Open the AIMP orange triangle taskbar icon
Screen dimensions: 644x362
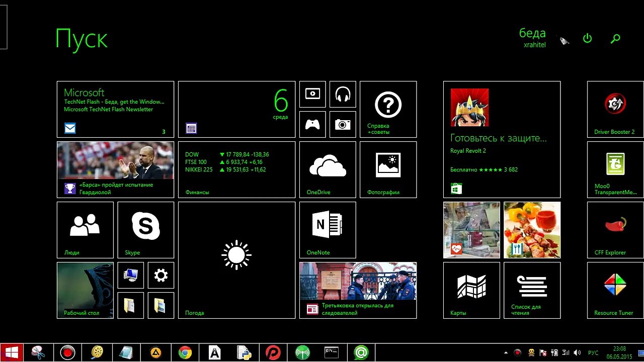click(x=155, y=353)
